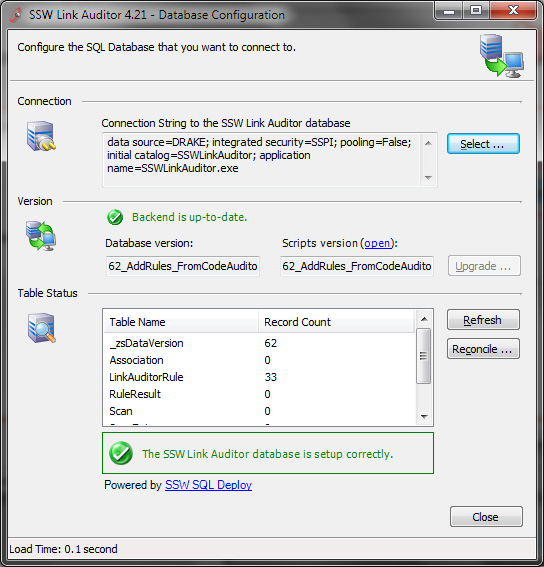Sort by Table Name column header

click(x=181, y=322)
